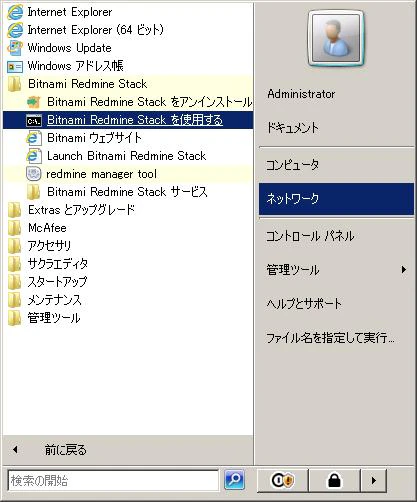417x502 pixels.
Task: Click the Administrator user account picture
Action: 336,38
